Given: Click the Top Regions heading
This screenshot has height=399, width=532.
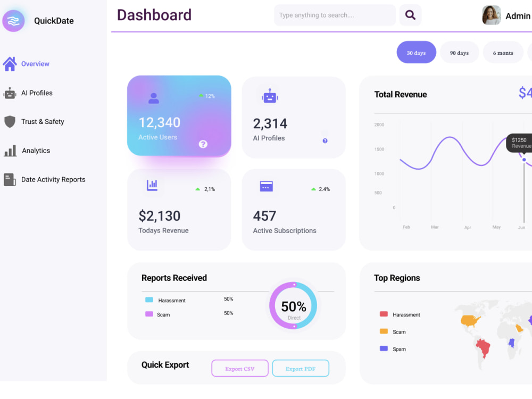Looking at the screenshot, I should [397, 278].
